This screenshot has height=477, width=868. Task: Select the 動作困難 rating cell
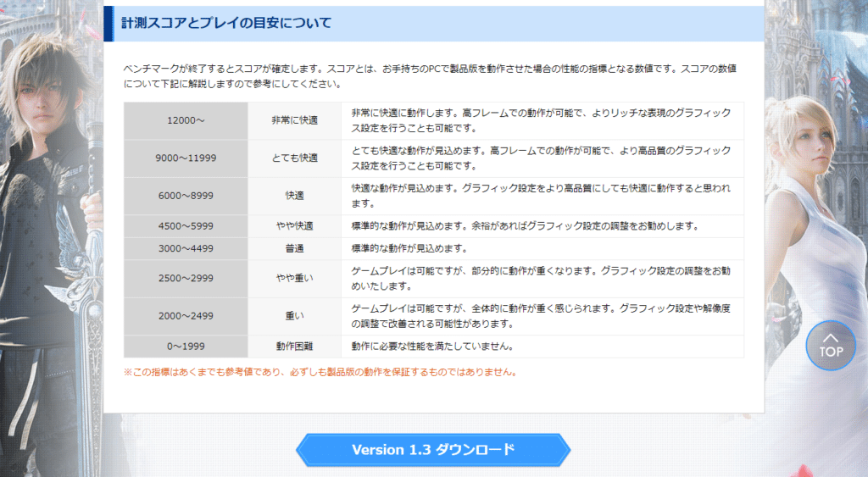point(294,347)
